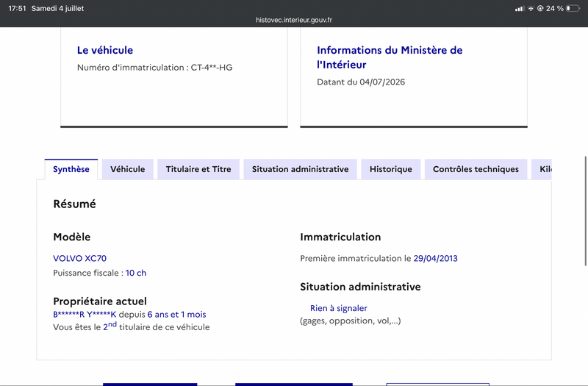Click the VOLVO XC70 model text
This screenshot has height=386, width=588.
coord(80,259)
